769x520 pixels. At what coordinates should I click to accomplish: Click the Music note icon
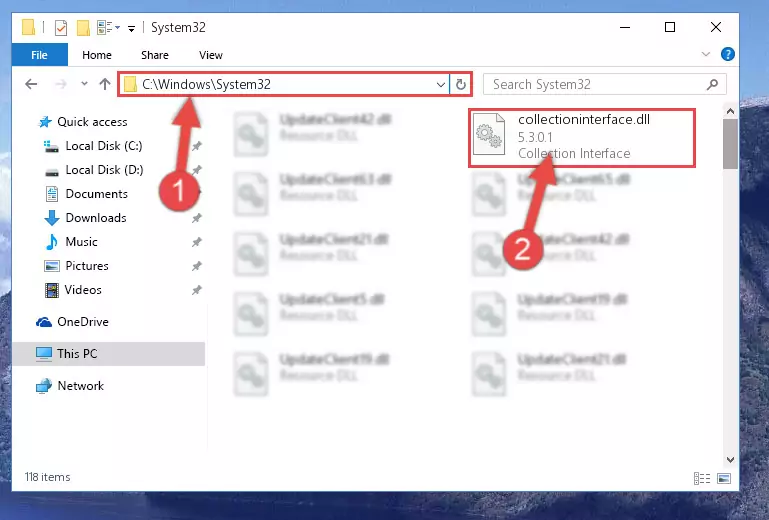tap(51, 242)
